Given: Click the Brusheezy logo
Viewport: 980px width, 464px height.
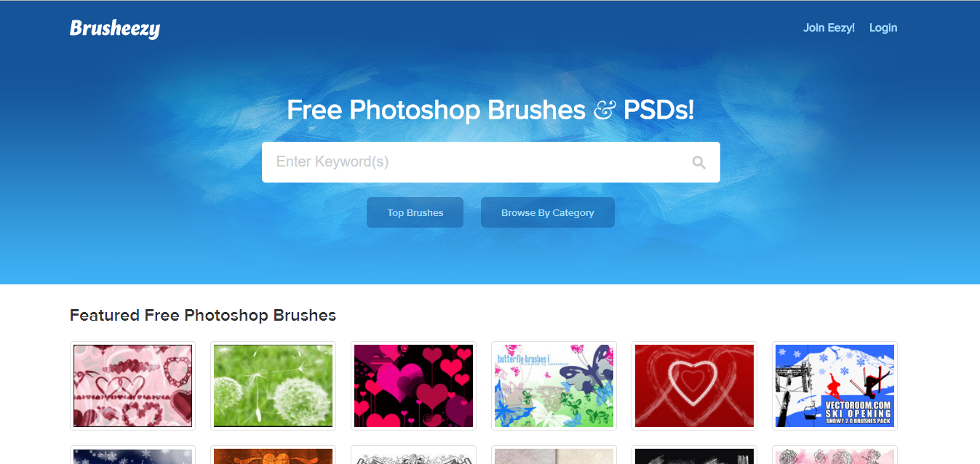Looking at the screenshot, I should 115,28.
